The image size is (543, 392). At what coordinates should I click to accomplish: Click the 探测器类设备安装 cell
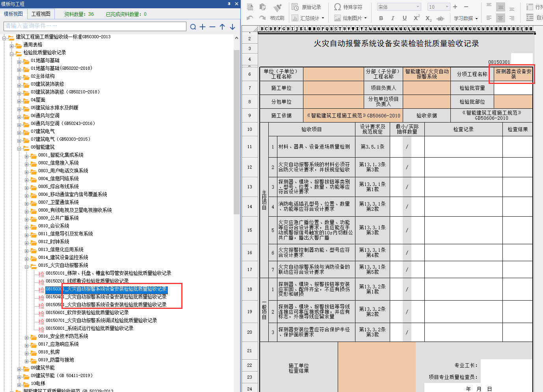513,74
